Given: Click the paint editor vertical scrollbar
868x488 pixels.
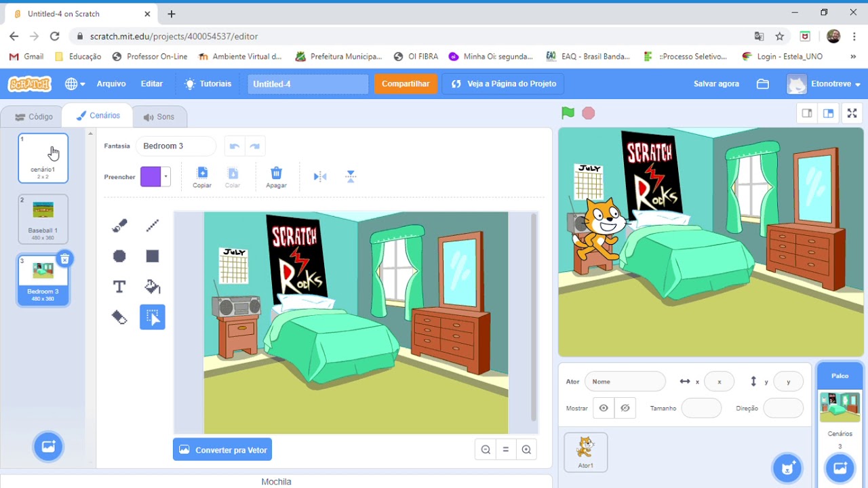Looking at the screenshot, I should pyautogui.click(x=534, y=318).
